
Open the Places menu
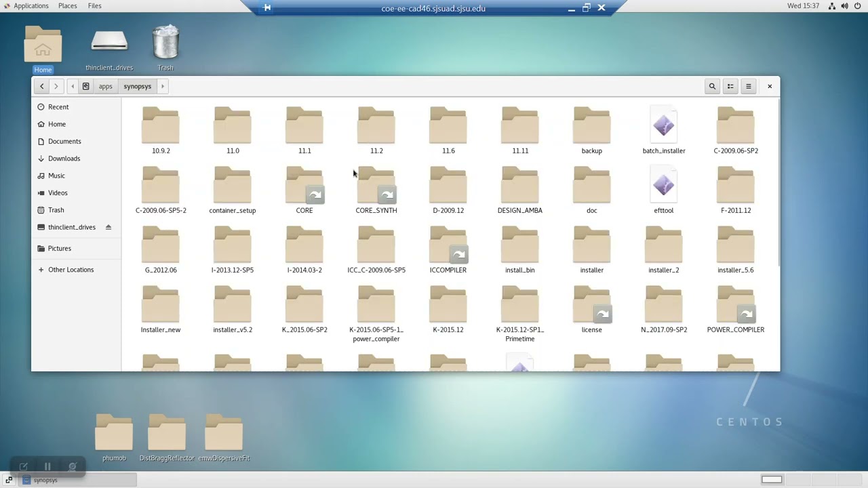pyautogui.click(x=67, y=5)
